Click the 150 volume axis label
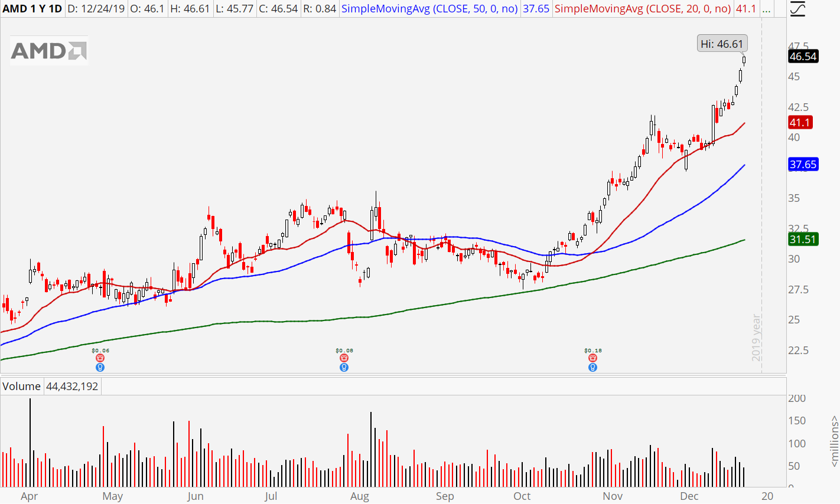 pyautogui.click(x=797, y=421)
